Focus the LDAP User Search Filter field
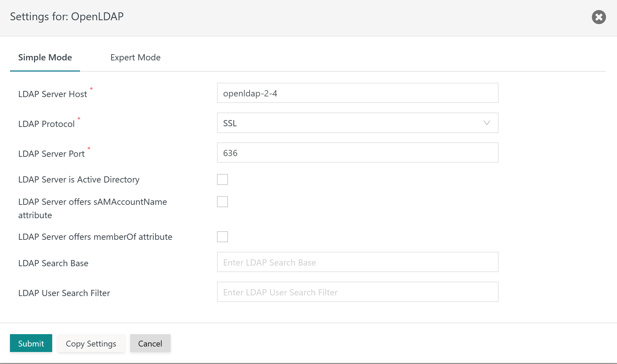 click(x=357, y=292)
